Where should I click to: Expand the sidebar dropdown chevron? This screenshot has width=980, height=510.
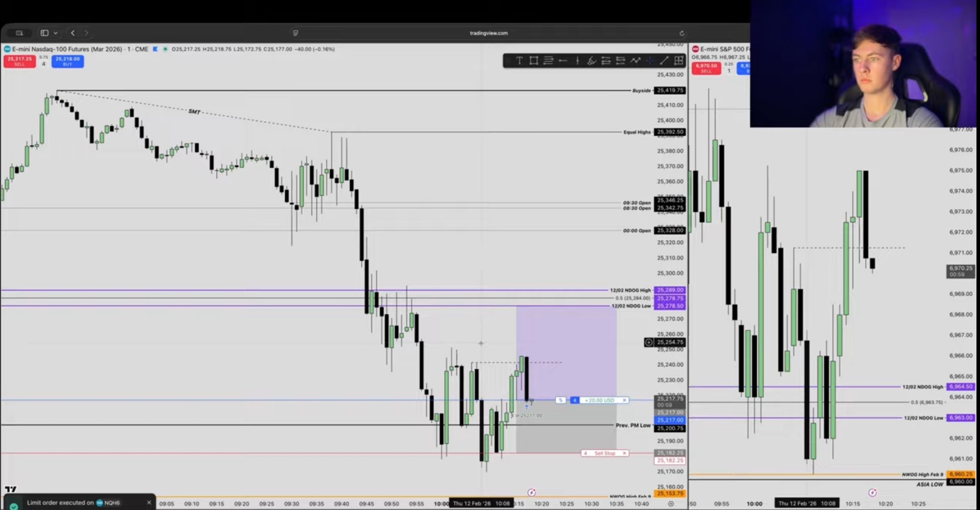[56, 33]
